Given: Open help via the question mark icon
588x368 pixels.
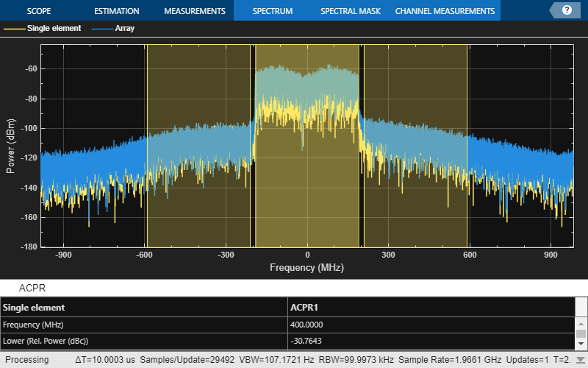Looking at the screenshot, I should tap(567, 10).
